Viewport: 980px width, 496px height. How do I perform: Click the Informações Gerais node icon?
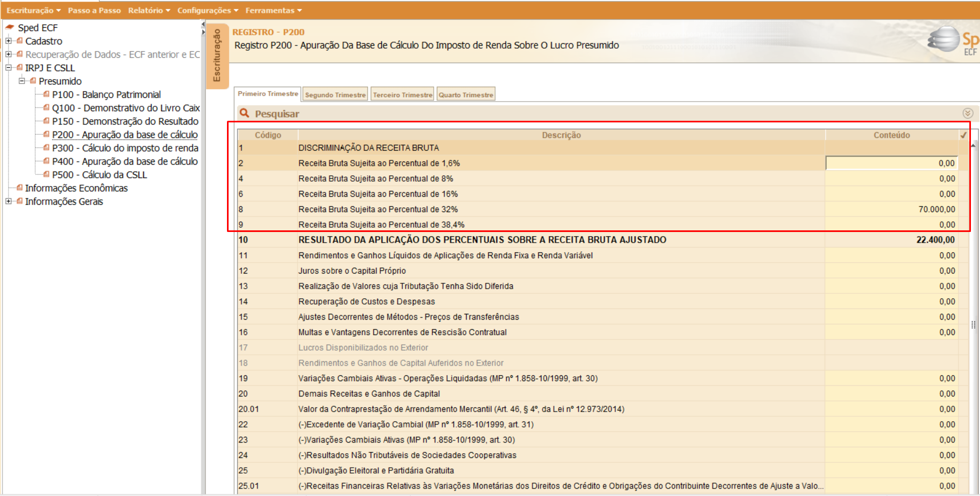[20, 201]
